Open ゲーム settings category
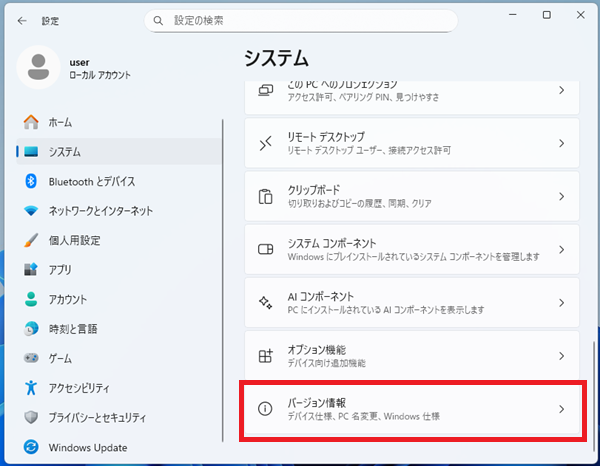Screen dimensions: 600x466 click(x=119, y=358)
